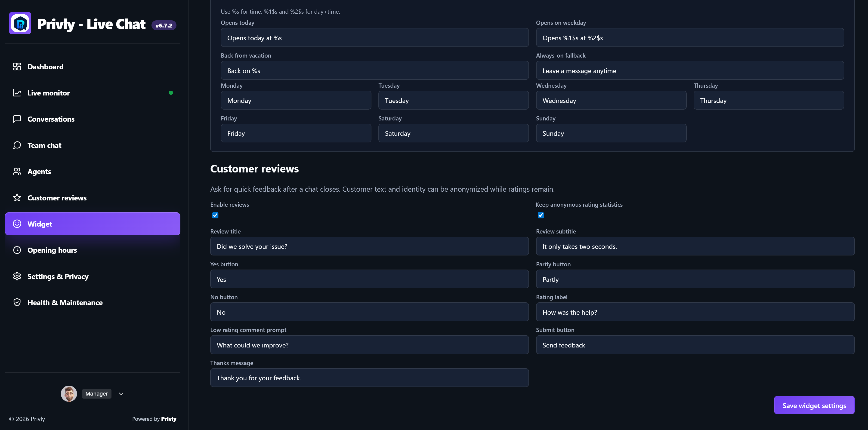Click the Live monitor chart icon
This screenshot has width=868, height=430.
(17, 93)
